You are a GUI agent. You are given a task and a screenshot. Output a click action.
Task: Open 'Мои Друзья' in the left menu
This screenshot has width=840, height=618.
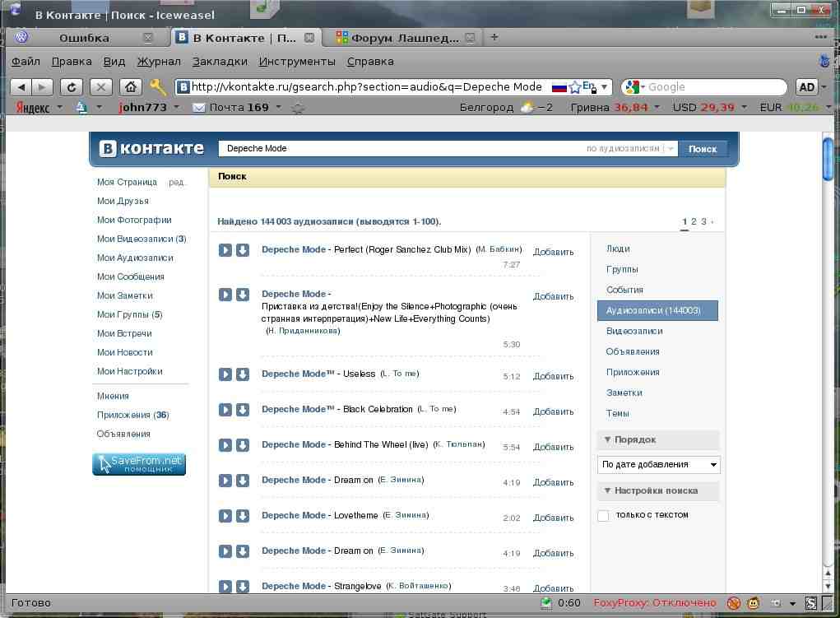(123, 201)
